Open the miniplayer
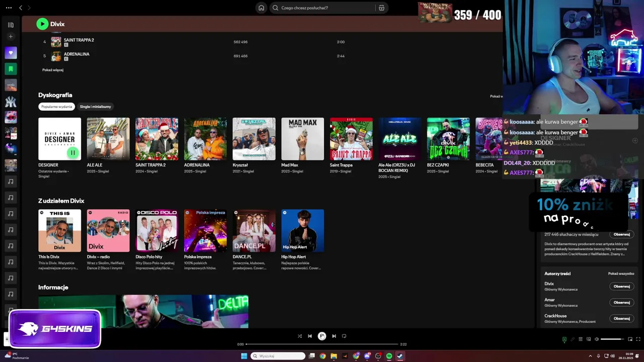 [630, 339]
